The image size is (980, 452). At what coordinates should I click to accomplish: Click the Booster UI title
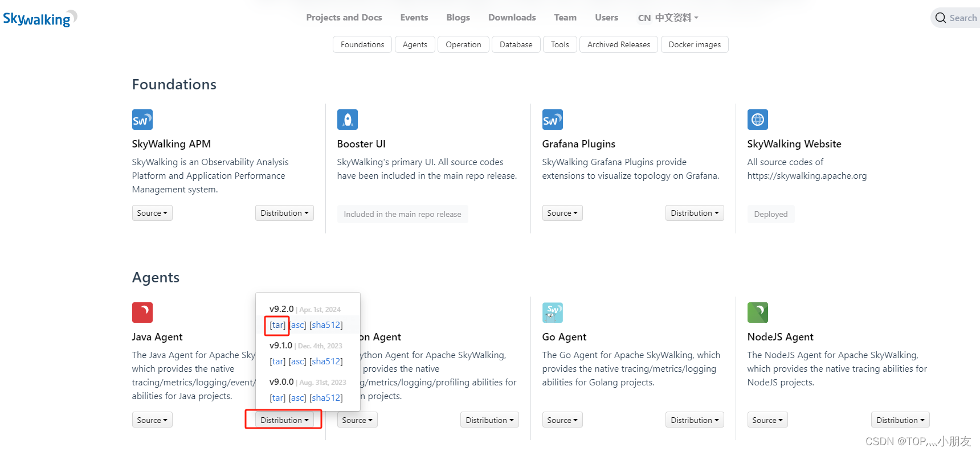[x=361, y=144]
